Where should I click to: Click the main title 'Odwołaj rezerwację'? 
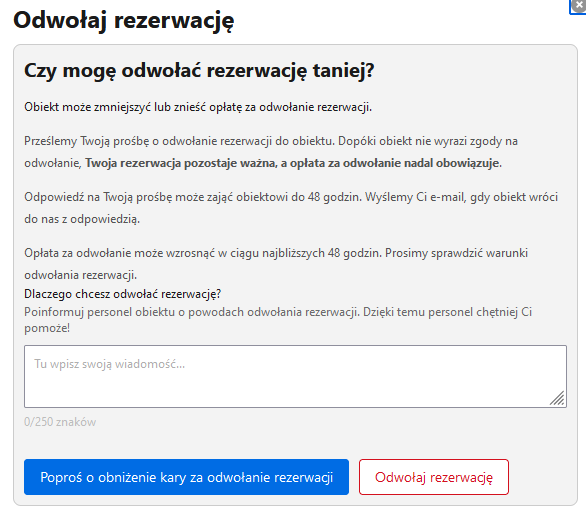124,20
